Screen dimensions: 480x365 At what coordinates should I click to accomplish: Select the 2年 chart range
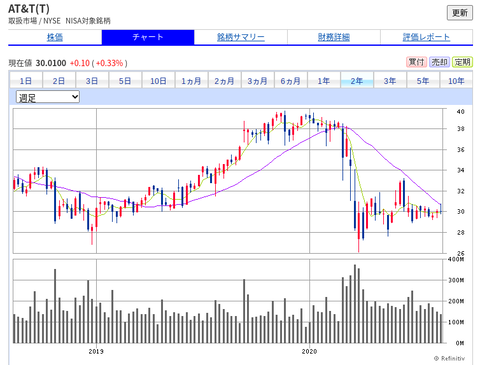[357, 81]
